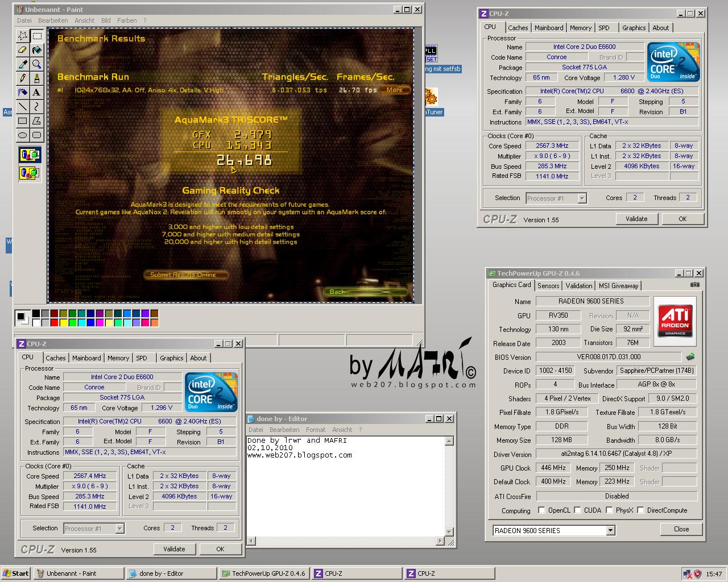Enable the PhysX checkbox in GPU-Z
The width and height of the screenshot is (728, 582).
[609, 510]
